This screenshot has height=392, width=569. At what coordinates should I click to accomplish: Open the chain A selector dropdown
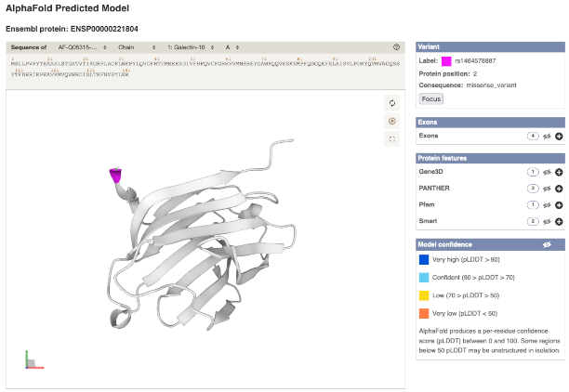(233, 46)
